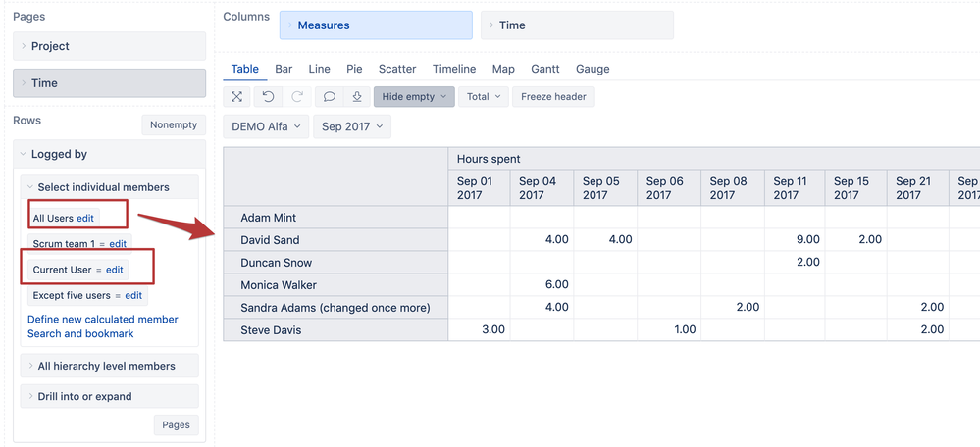The width and height of the screenshot is (980, 447).
Task: Redo the last undone change
Action: (297, 97)
